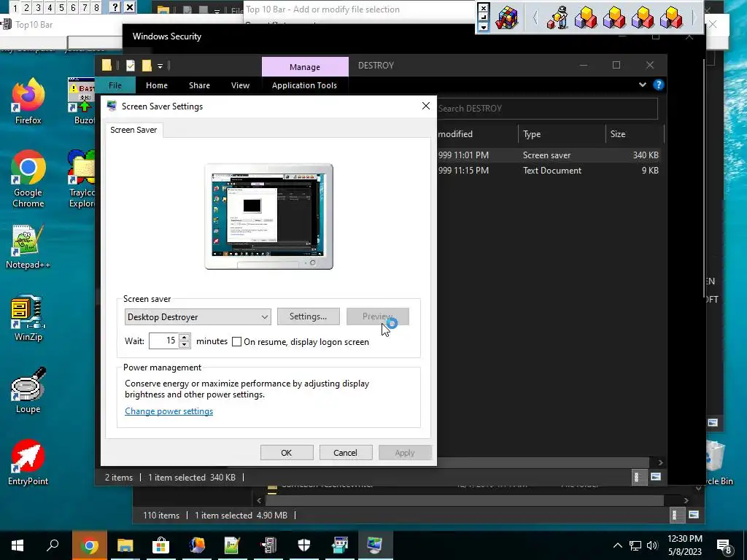
Task: Select the Screen Saver tab in dialog
Action: [133, 130]
